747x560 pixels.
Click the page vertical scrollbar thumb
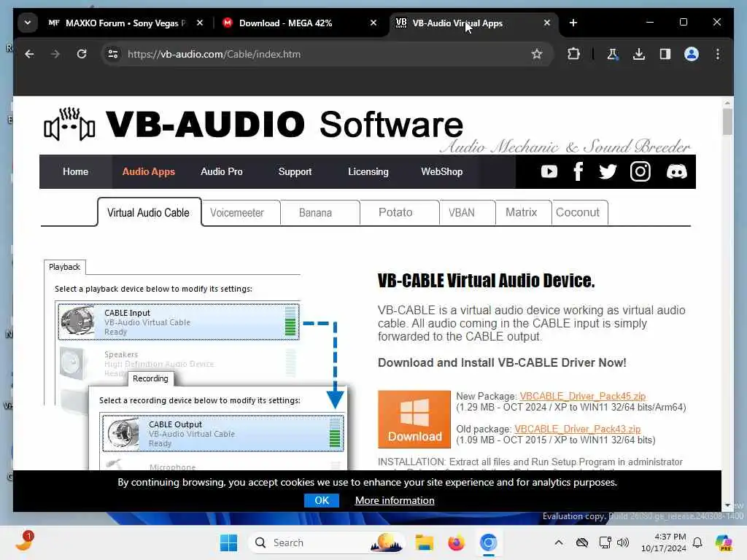coord(727,122)
